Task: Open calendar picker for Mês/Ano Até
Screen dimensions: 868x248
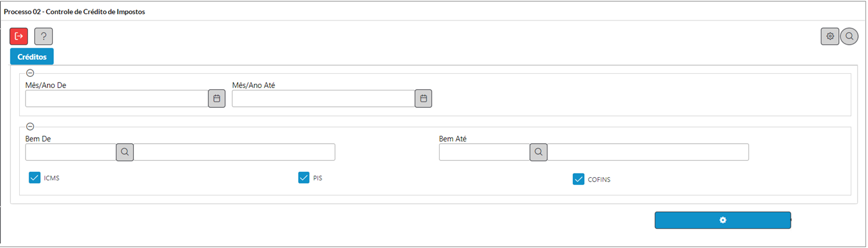Action: click(423, 99)
